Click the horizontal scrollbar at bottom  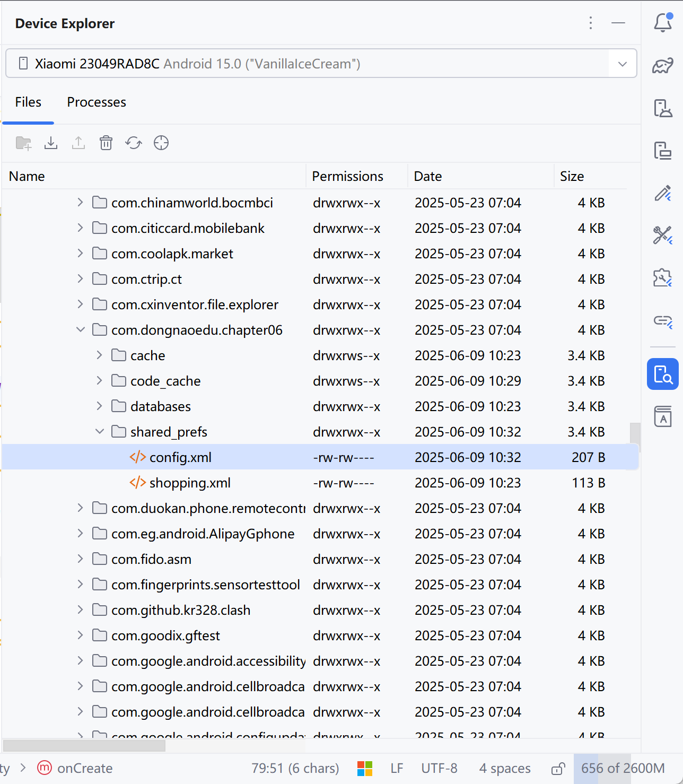pos(85,746)
